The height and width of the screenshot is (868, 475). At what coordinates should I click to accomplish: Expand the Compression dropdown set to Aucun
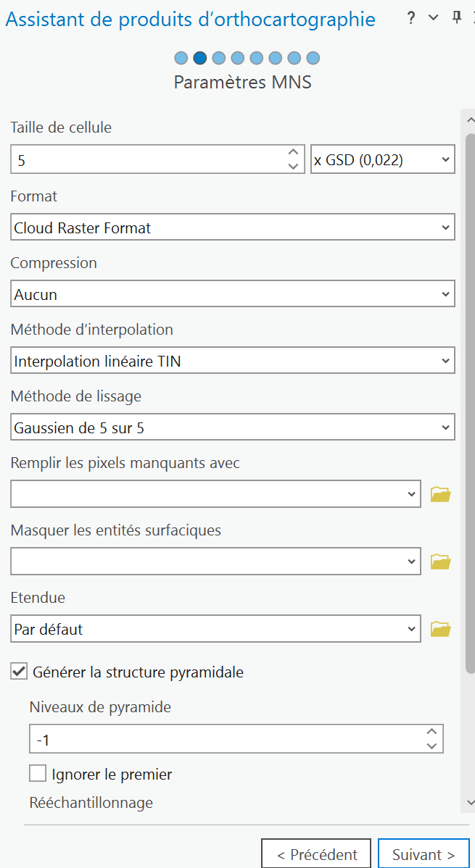tap(233, 294)
